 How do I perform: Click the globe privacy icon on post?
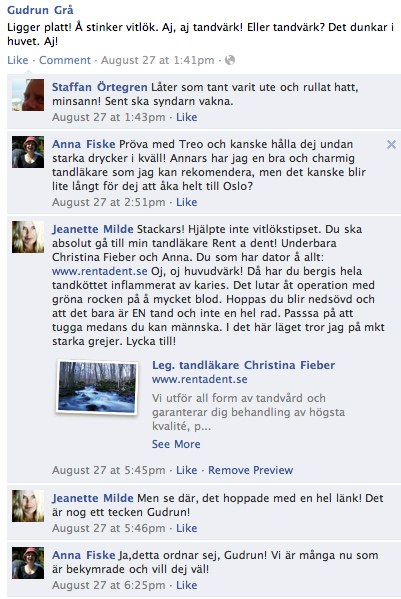(x=230, y=60)
